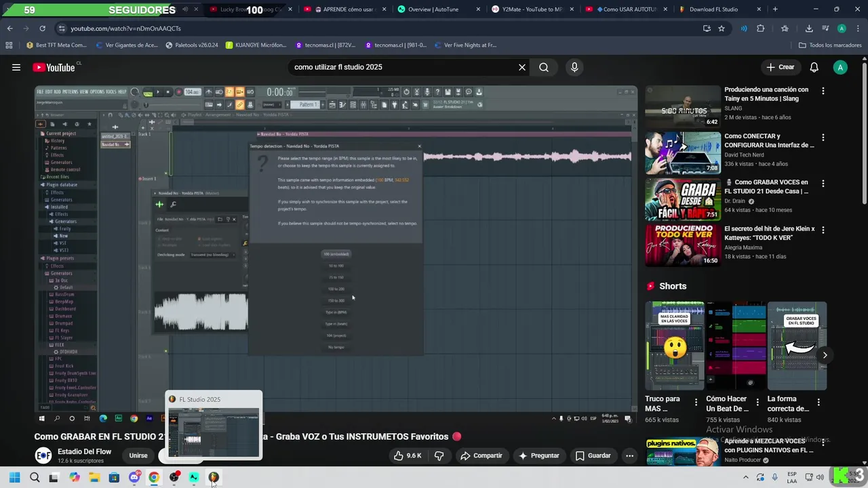Go to YouTube home via the logo

coord(54,67)
